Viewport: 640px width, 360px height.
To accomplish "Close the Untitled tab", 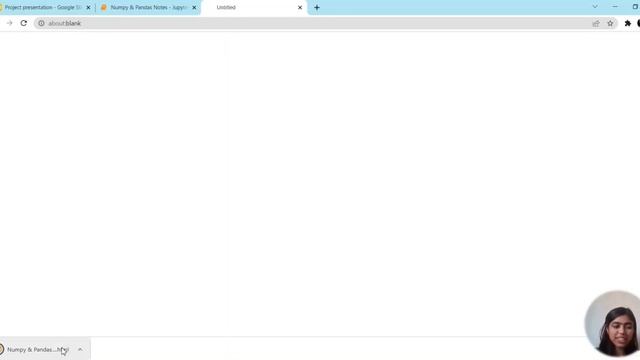I will [300, 7].
